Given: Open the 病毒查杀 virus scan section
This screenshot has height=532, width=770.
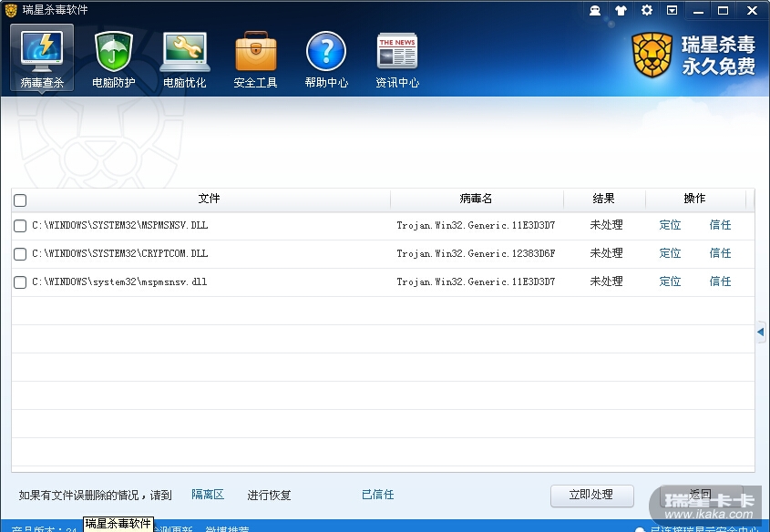Looking at the screenshot, I should 42,58.
